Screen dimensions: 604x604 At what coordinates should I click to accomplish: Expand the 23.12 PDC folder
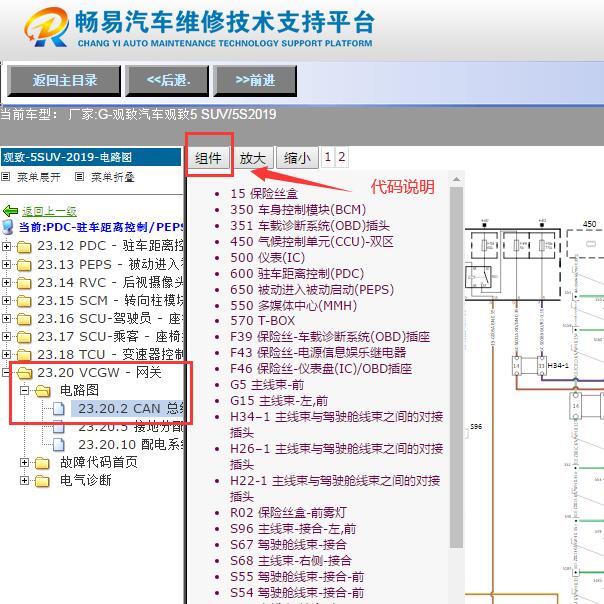(x=6, y=246)
